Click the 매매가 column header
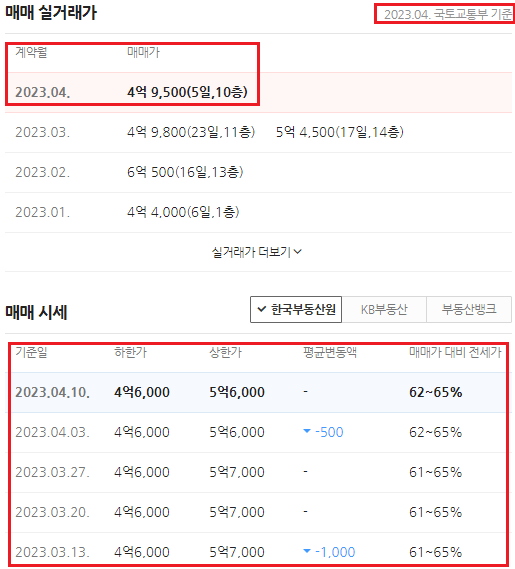Viewport: 515px width, 569px height. (x=143, y=52)
